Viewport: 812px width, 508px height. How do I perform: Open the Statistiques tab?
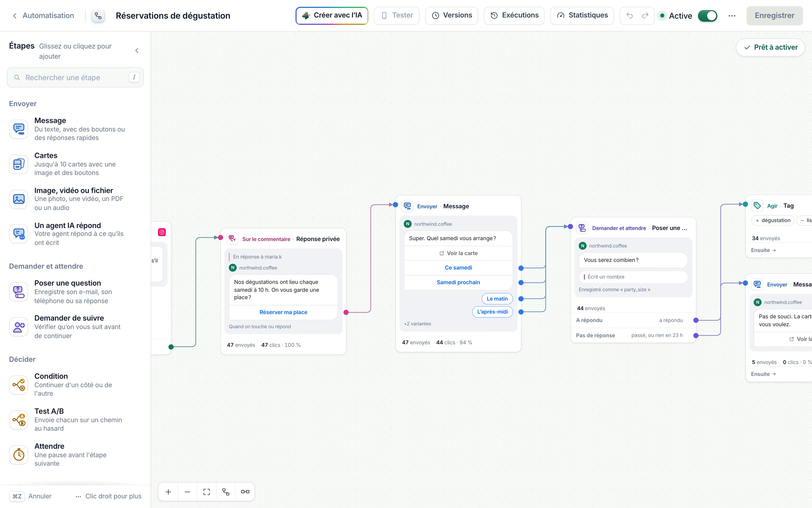[x=582, y=16]
